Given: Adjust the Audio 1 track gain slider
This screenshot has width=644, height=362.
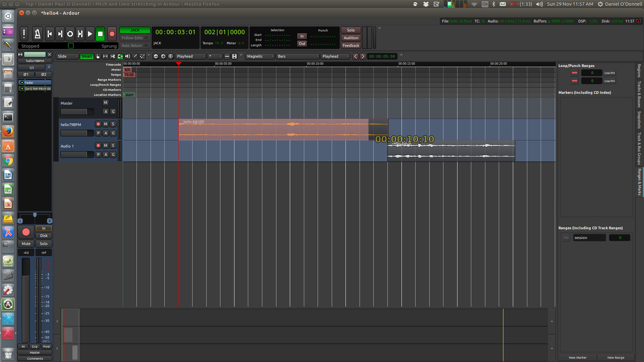Looking at the screenshot, I should coord(77,155).
